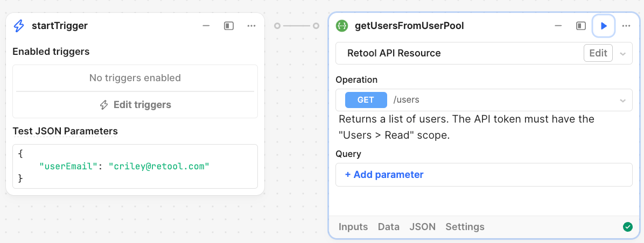Select the getUsersFromUserPool block title
Image resolution: width=644 pixels, height=243 pixels.
(409, 26)
